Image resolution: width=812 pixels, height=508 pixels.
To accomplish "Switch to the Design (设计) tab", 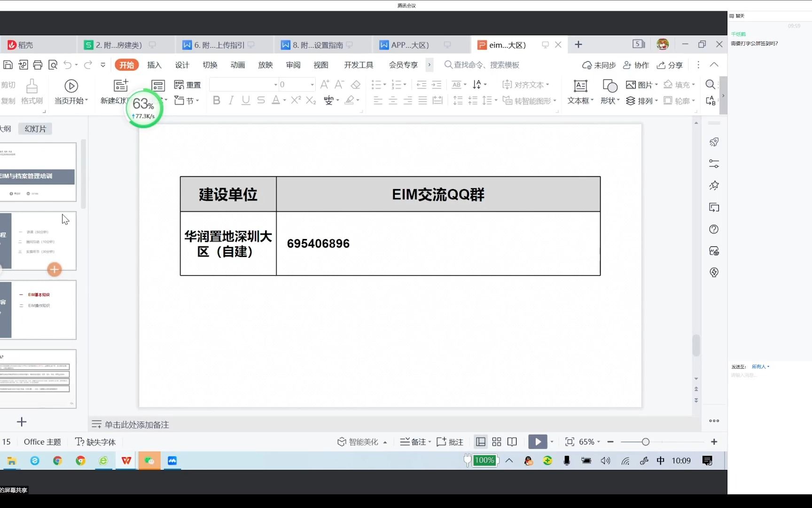I will pyautogui.click(x=182, y=65).
